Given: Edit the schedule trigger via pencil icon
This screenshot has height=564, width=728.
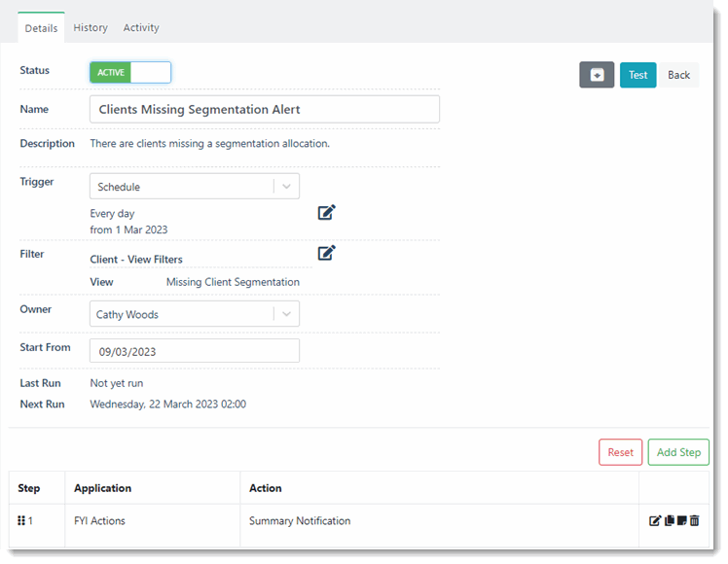Looking at the screenshot, I should [x=326, y=212].
